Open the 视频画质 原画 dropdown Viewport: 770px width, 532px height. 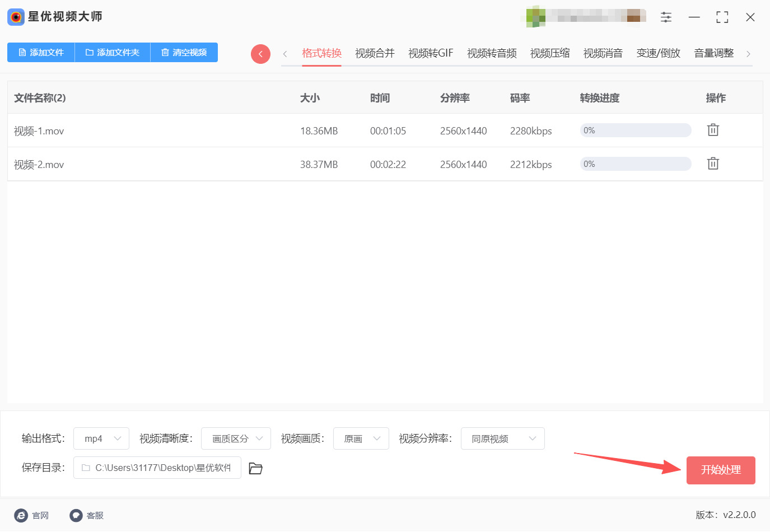(x=361, y=438)
